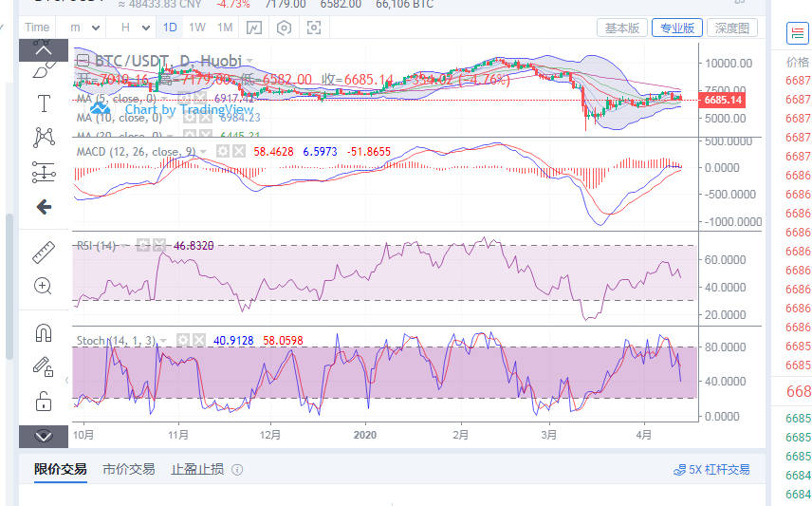Click the small collapse chevron left of Stoch
The height and width of the screenshot is (506, 812).
pyautogui.click(x=66, y=380)
